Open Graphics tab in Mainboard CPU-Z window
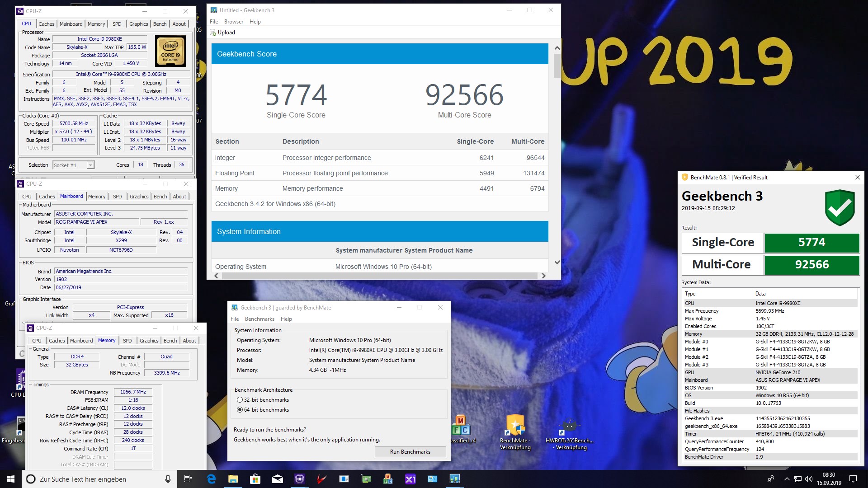868x488 pixels. [x=139, y=197]
